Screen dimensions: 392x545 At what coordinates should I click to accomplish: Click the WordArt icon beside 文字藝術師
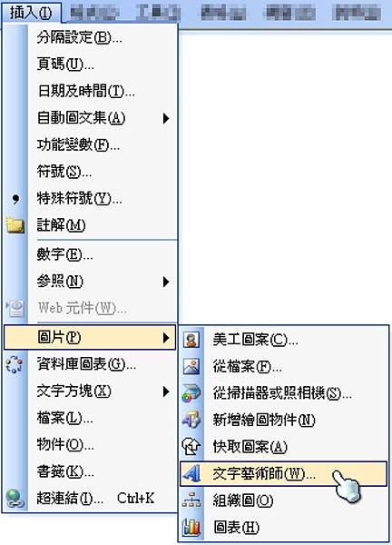coord(191,473)
